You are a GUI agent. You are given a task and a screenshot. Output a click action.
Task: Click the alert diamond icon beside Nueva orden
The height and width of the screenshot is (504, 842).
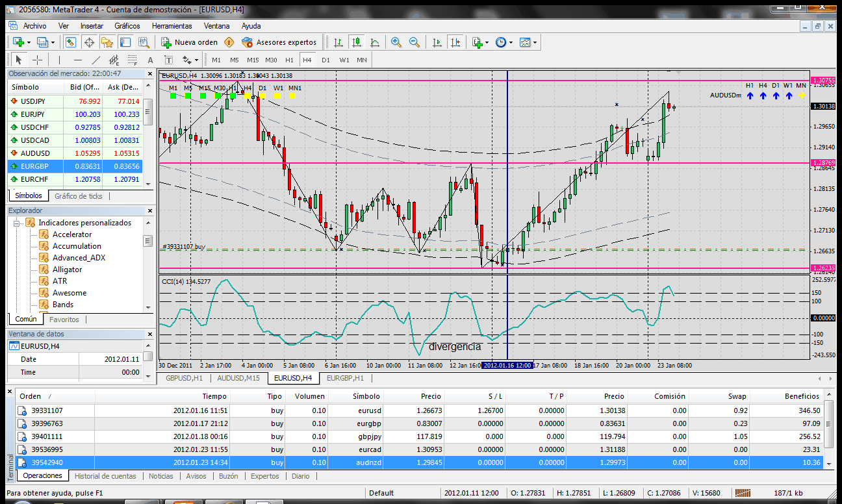click(x=229, y=42)
